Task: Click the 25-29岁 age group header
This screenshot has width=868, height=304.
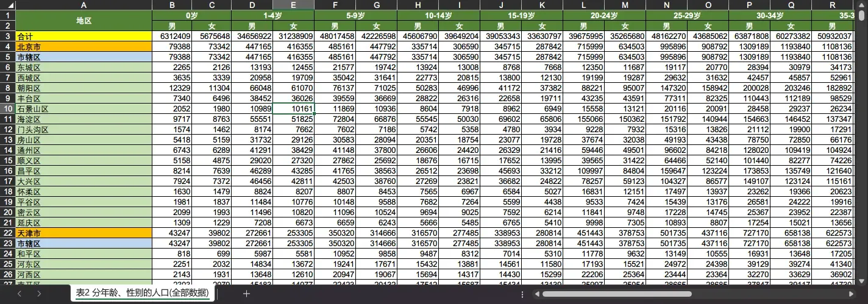Action: (687, 15)
